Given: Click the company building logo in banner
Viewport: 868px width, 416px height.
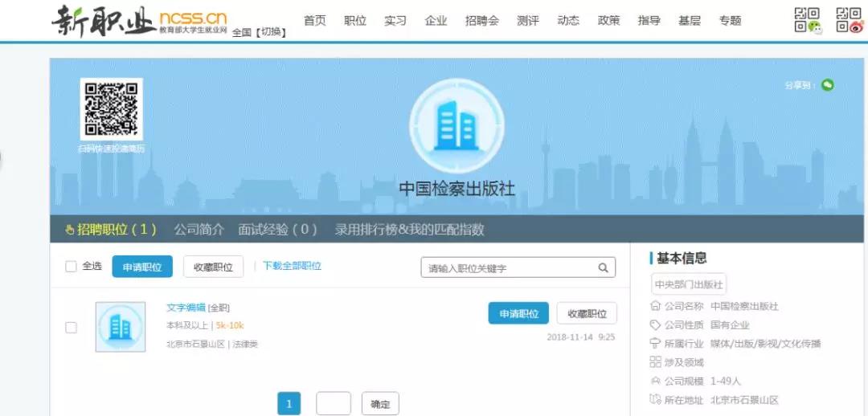Looking at the screenshot, I should click(x=457, y=126).
